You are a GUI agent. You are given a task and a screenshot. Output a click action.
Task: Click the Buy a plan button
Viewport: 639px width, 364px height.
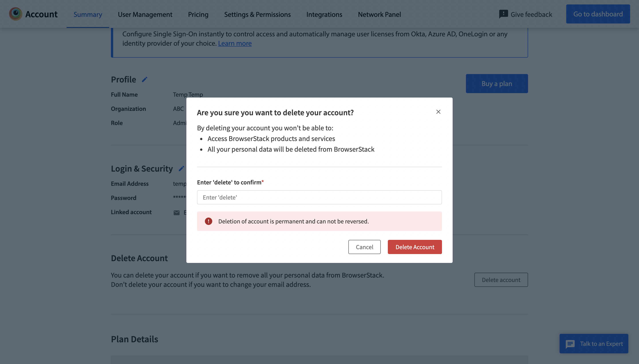pyautogui.click(x=497, y=83)
